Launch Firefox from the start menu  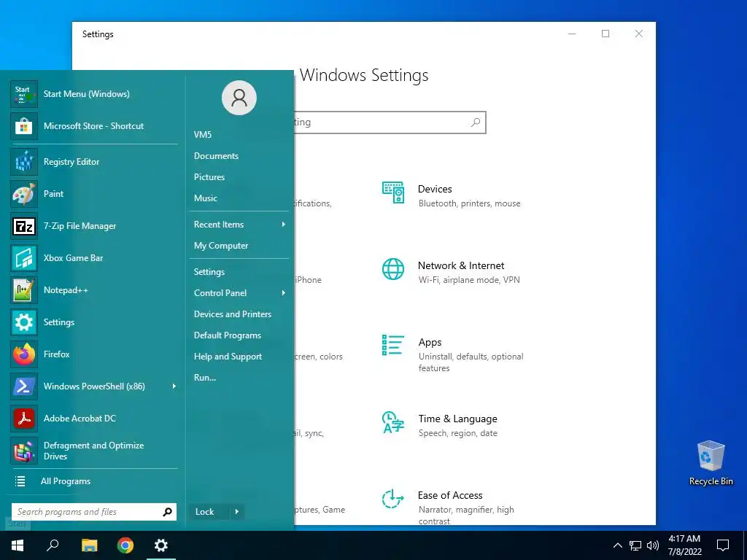coord(24,354)
